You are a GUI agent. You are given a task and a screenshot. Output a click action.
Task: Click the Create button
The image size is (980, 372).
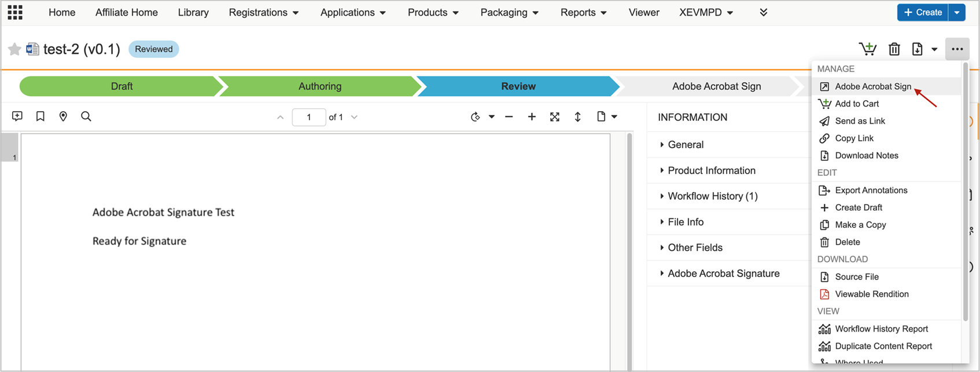[x=923, y=12]
